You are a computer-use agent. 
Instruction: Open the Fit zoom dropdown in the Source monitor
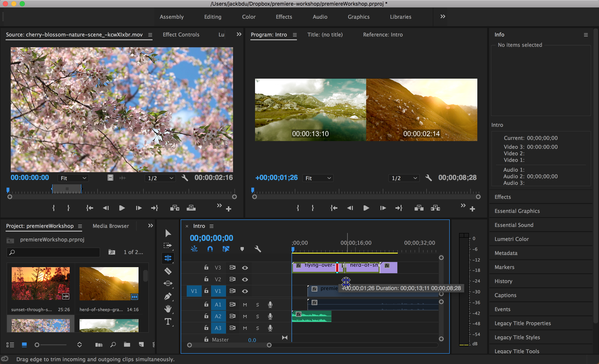73,178
